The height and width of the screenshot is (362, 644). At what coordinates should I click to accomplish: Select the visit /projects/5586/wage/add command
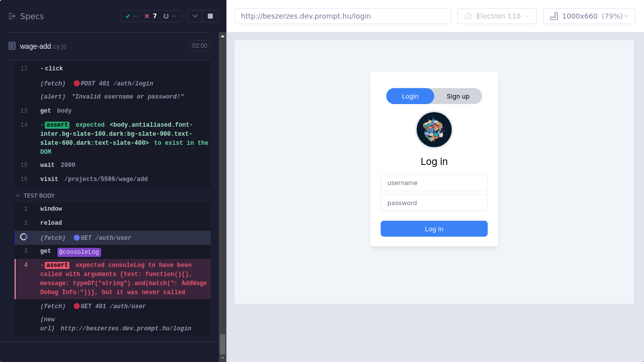94,179
